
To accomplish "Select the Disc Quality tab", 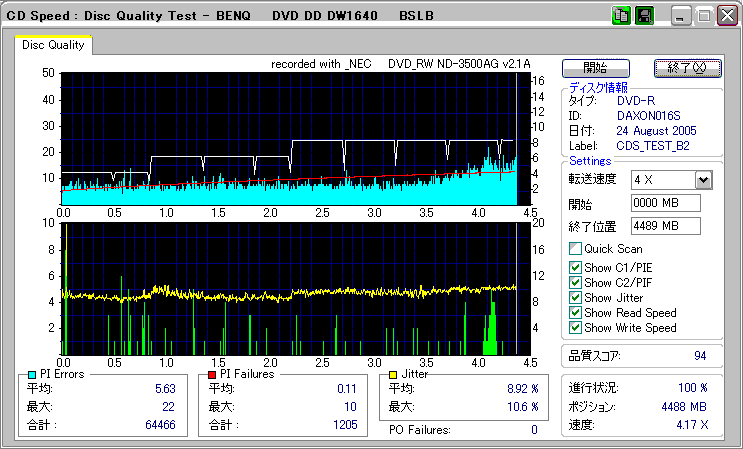I will (54, 45).
